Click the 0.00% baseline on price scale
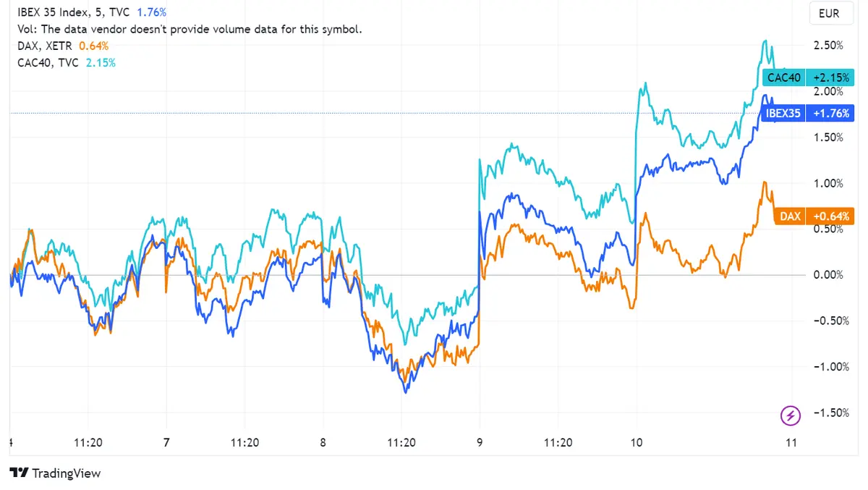Viewport: 868px width, 490px height. [x=828, y=274]
